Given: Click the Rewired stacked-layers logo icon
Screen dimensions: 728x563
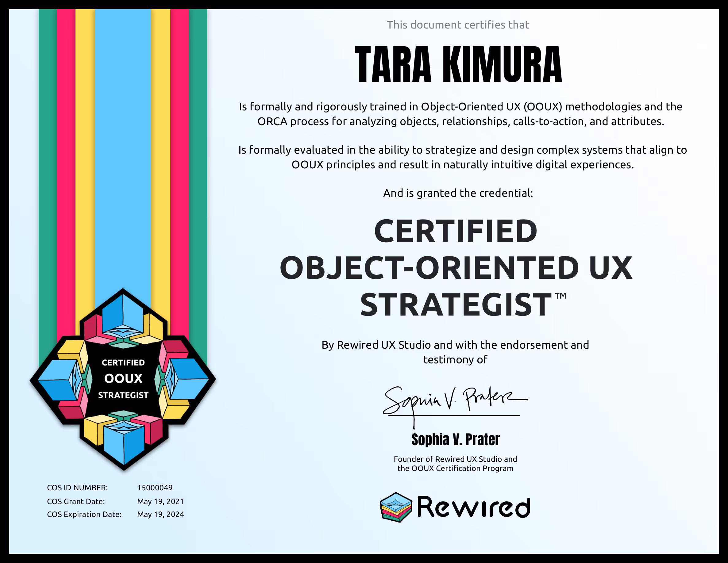Looking at the screenshot, I should point(396,507).
